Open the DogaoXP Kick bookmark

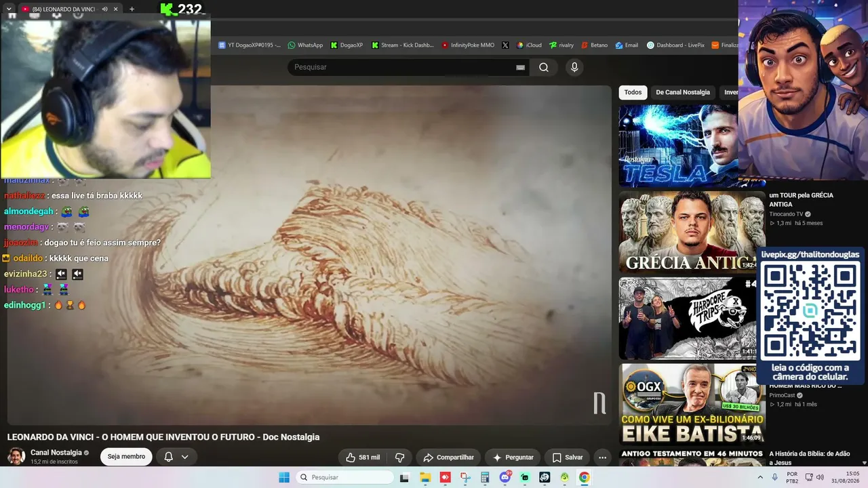click(347, 45)
